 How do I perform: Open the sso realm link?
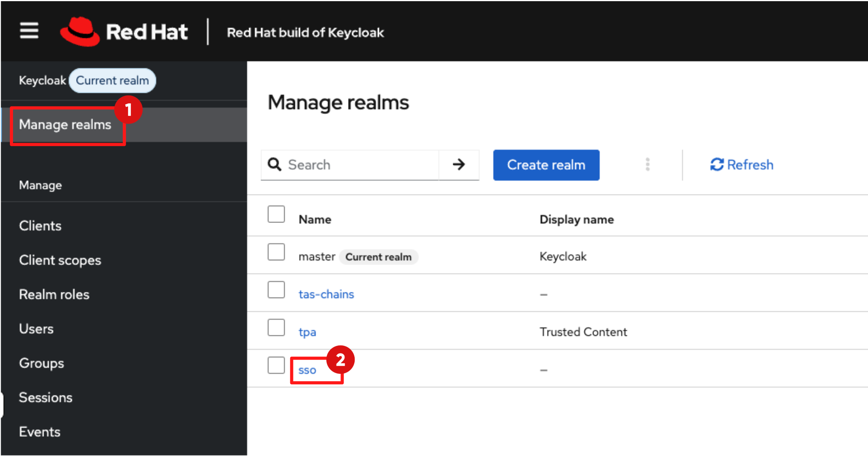pyautogui.click(x=307, y=370)
